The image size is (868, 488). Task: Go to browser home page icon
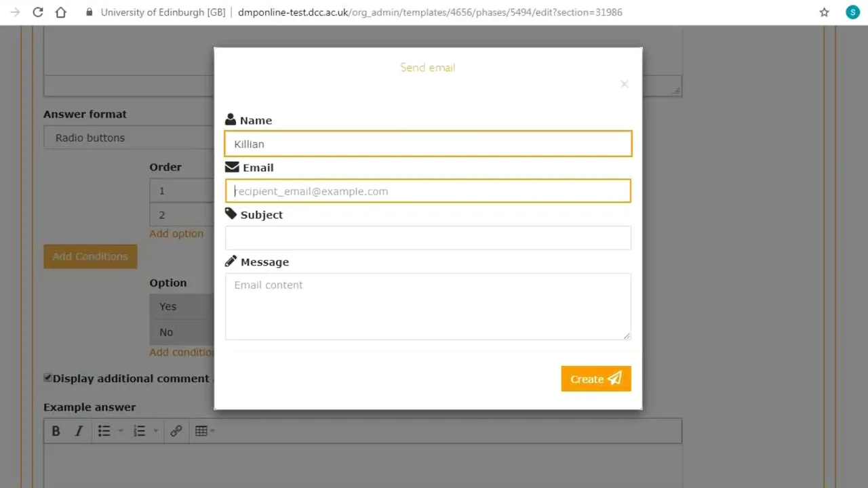click(61, 12)
